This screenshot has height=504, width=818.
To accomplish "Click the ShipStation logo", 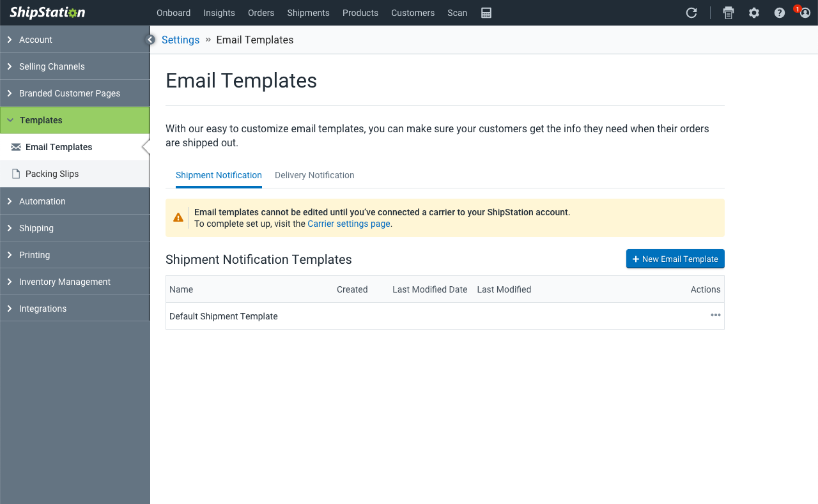I will tap(47, 12).
